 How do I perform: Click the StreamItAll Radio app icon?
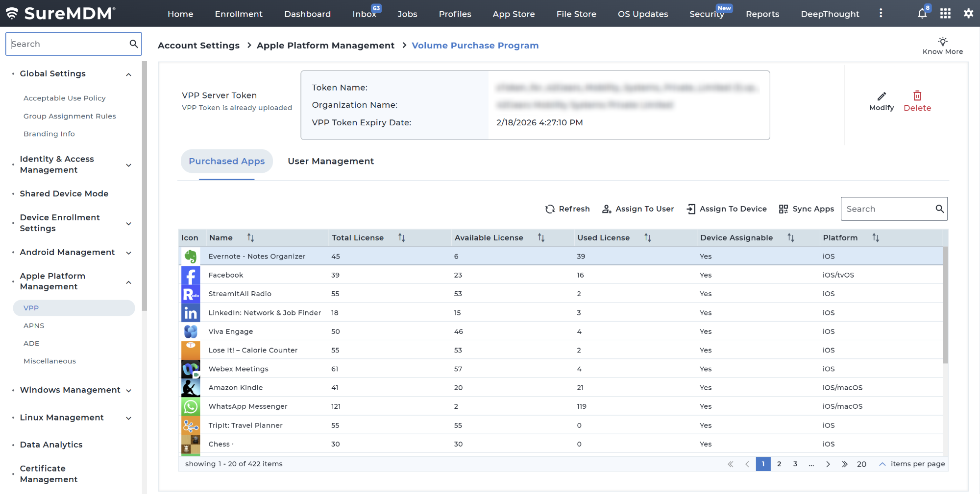(191, 294)
